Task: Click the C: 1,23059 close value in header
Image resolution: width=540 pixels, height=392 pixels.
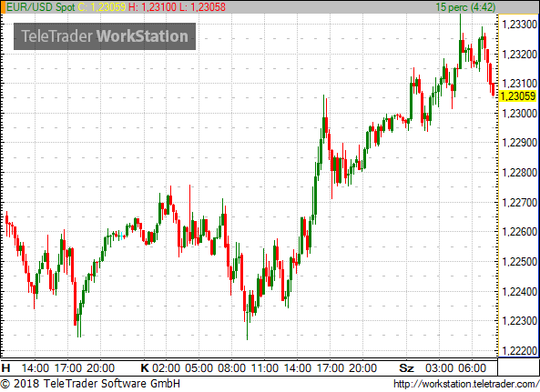Action: coord(102,7)
